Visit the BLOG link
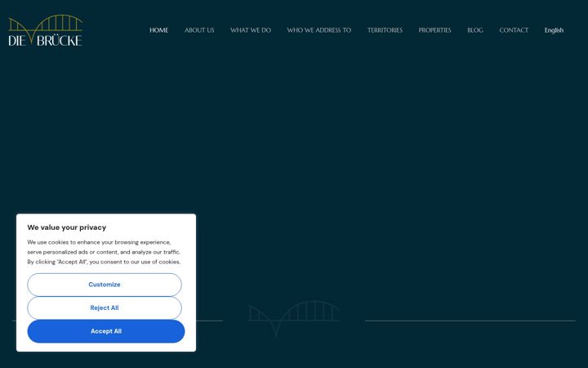Screen dimensions: 588x368 pos(475,30)
